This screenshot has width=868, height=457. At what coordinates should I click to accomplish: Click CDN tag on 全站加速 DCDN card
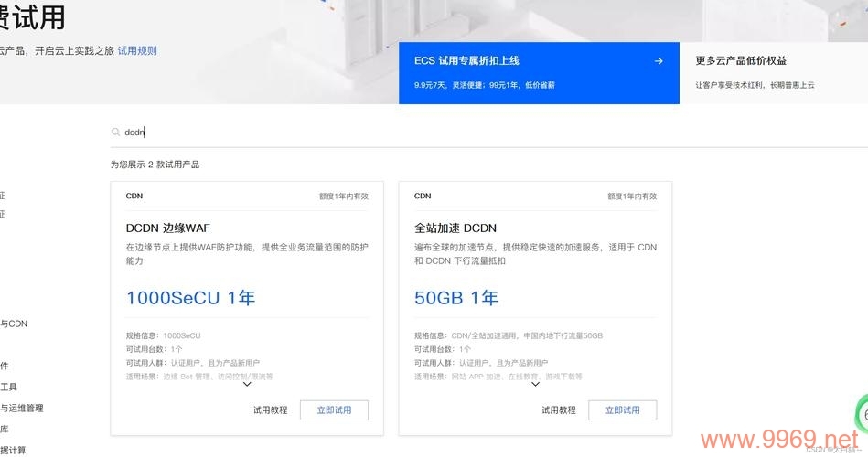pyautogui.click(x=423, y=196)
